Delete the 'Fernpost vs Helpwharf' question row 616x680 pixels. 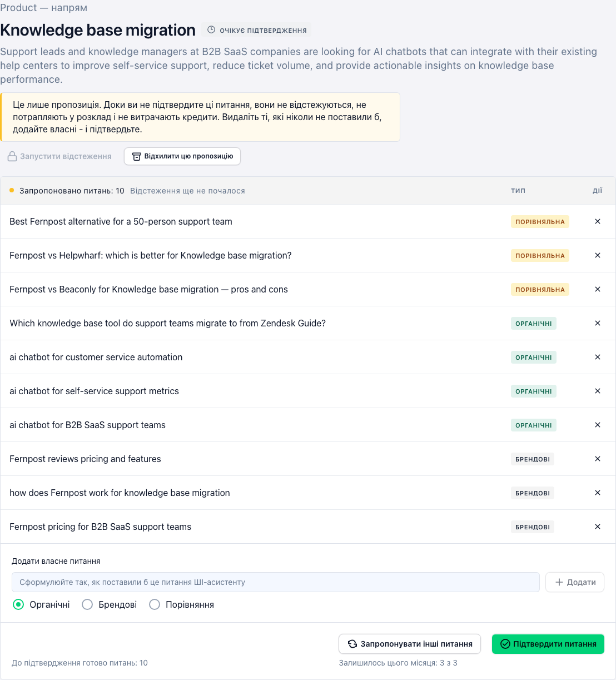pyautogui.click(x=598, y=255)
